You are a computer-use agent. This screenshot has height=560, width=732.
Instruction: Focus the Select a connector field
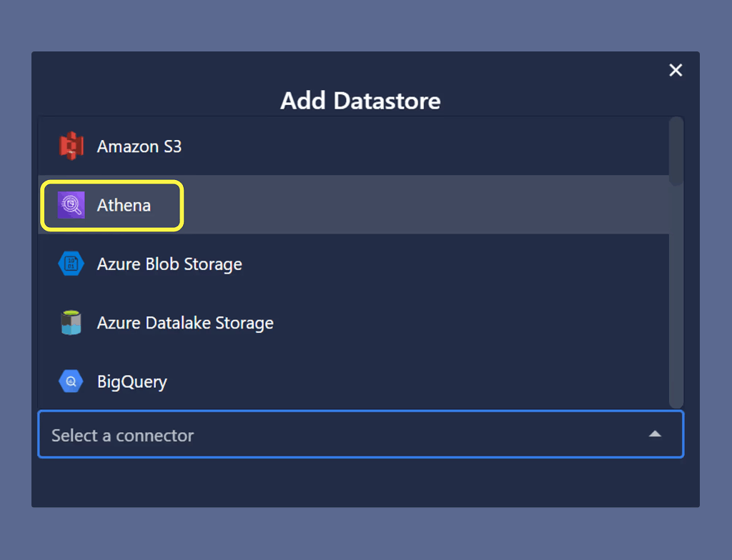tap(361, 434)
